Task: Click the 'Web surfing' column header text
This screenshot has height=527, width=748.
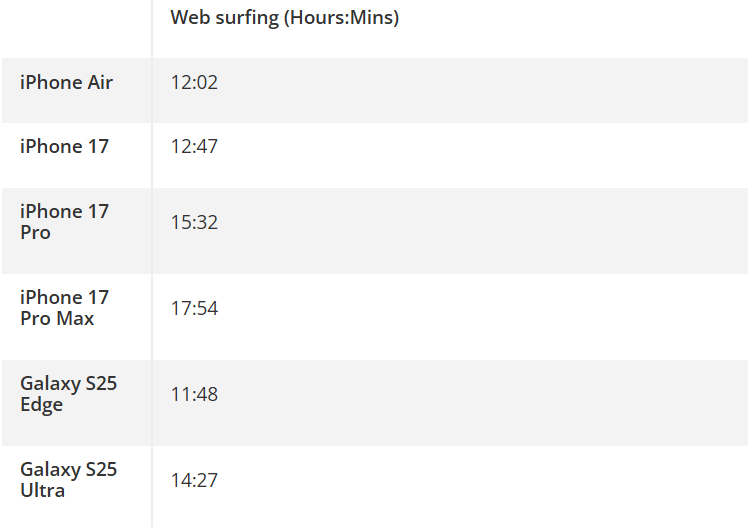Action: tap(225, 18)
